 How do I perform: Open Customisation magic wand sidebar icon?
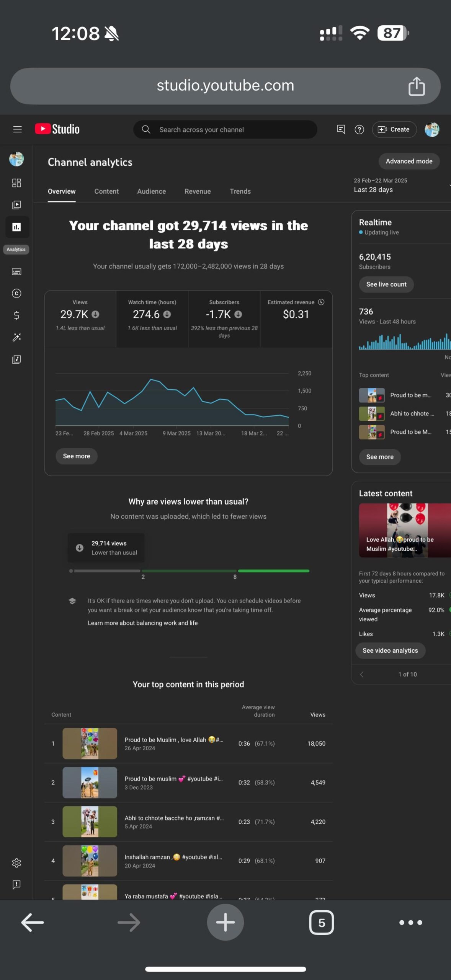pyautogui.click(x=16, y=337)
